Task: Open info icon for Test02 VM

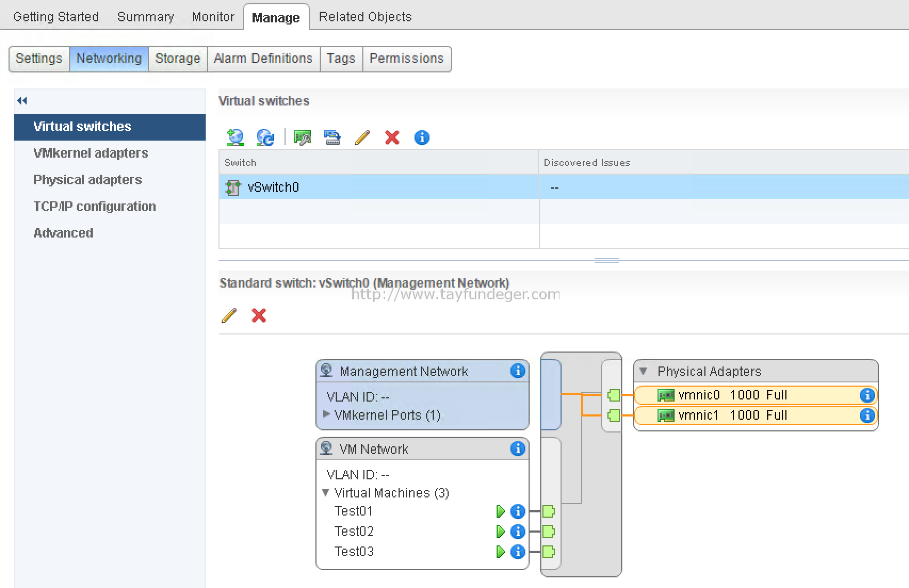Action: [x=517, y=532]
